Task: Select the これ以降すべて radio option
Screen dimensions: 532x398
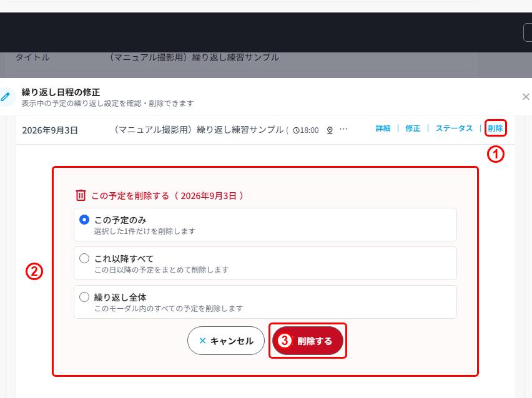Action: click(84, 258)
